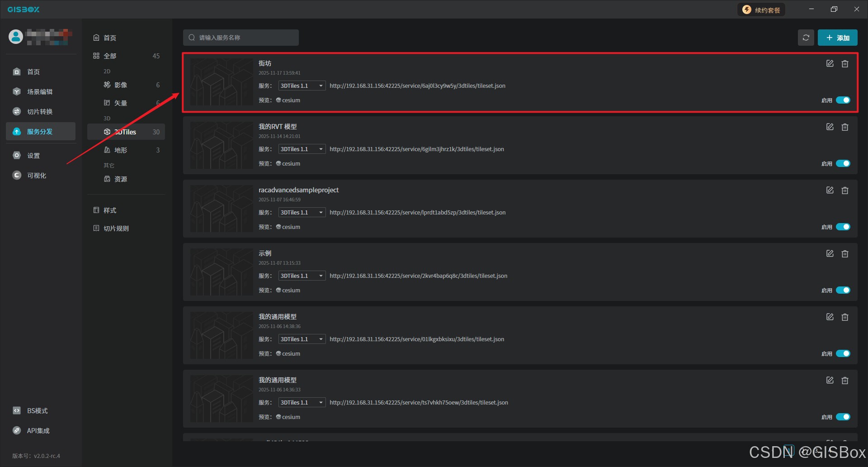The width and height of the screenshot is (868, 467).
Task: Open cesium preview for 街坊
Action: pyautogui.click(x=288, y=100)
